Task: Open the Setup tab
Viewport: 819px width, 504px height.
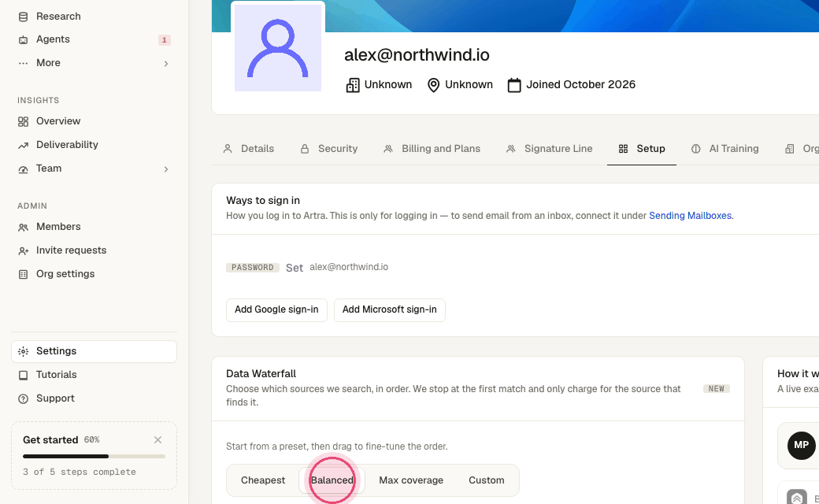Action: (x=641, y=149)
